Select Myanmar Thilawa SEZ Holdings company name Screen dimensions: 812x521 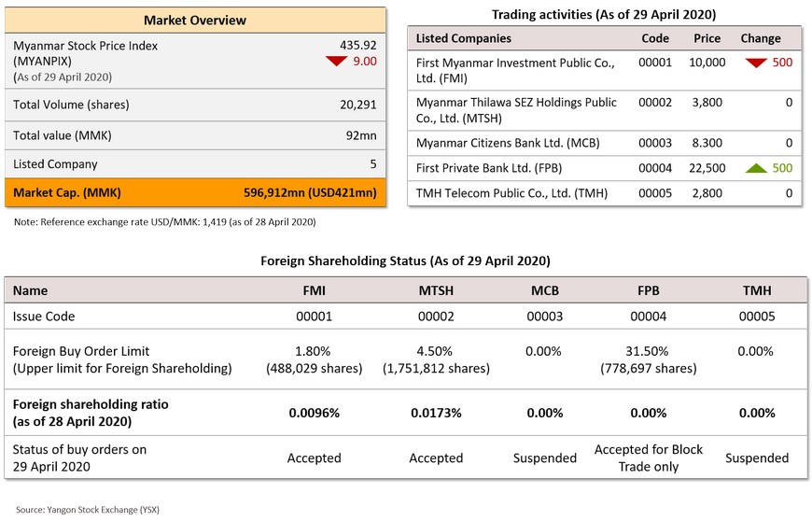coord(516,110)
